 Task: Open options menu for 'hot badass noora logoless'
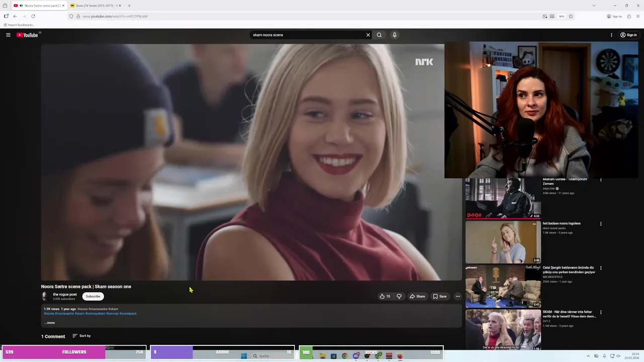[600, 224]
